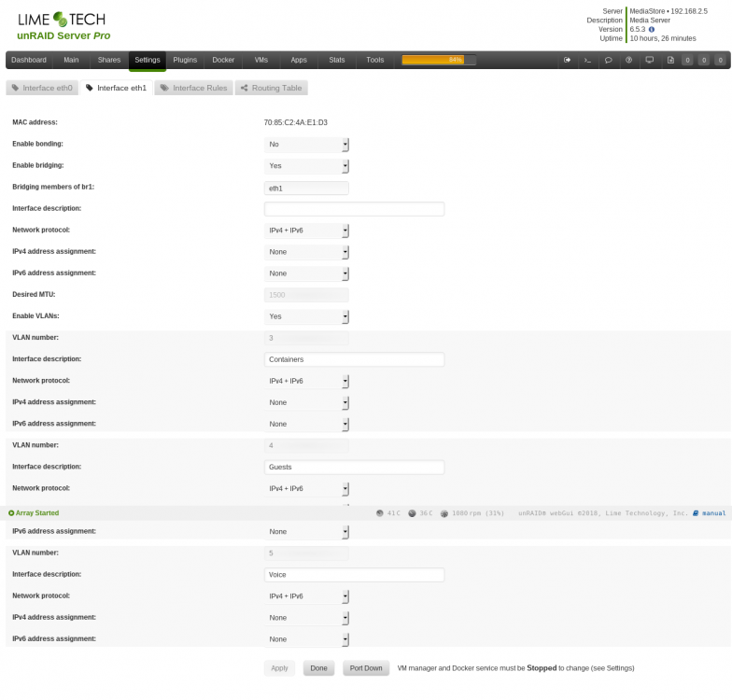
Task: Open the Interface Rules tab
Action: tap(194, 88)
